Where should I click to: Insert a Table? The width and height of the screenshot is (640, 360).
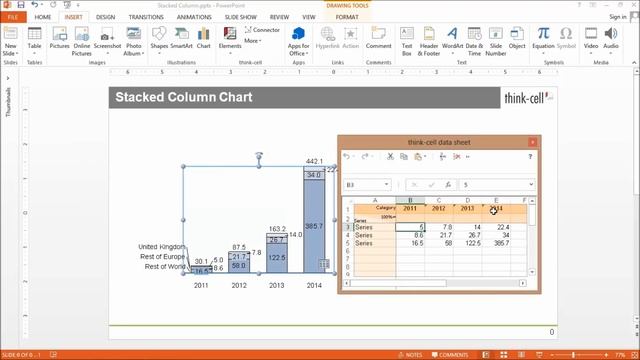(34, 42)
